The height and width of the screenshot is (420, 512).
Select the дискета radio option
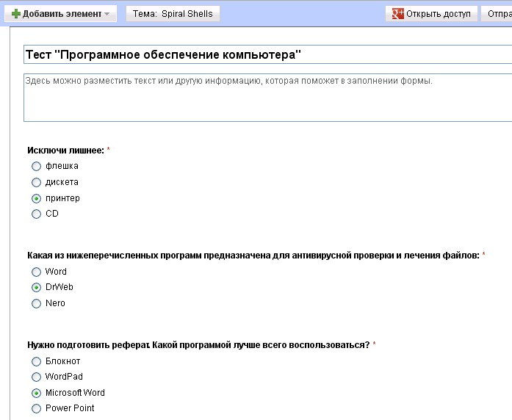[36, 182]
